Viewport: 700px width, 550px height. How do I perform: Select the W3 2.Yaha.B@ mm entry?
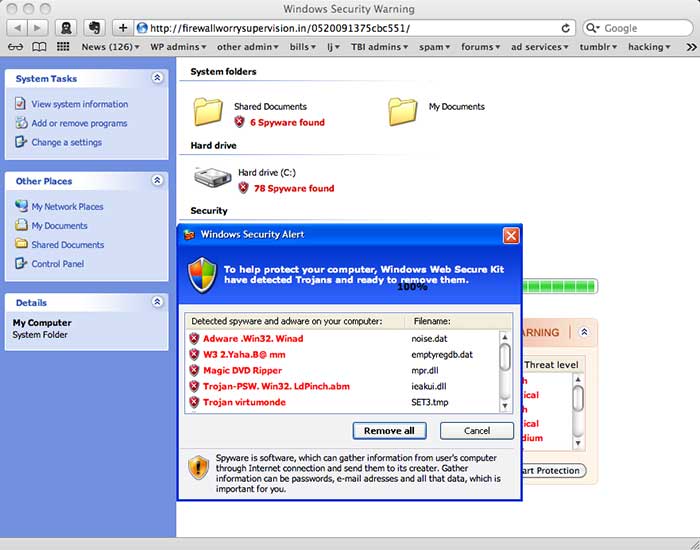pos(244,354)
